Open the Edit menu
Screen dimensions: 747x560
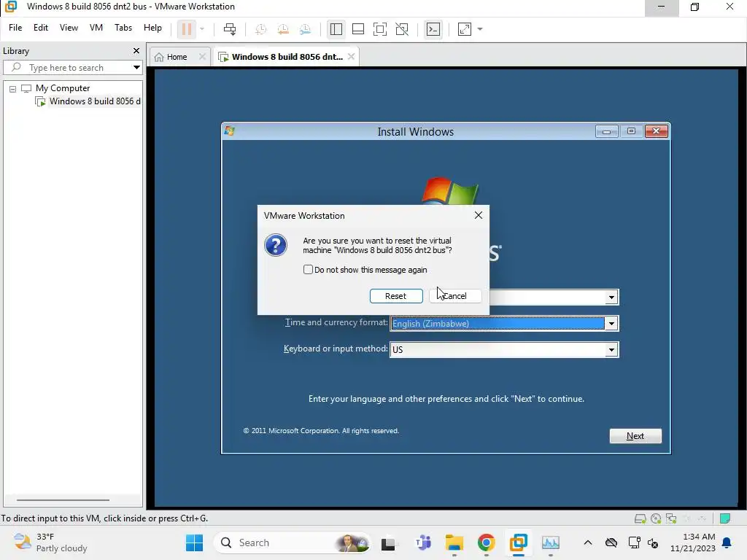[41, 28]
